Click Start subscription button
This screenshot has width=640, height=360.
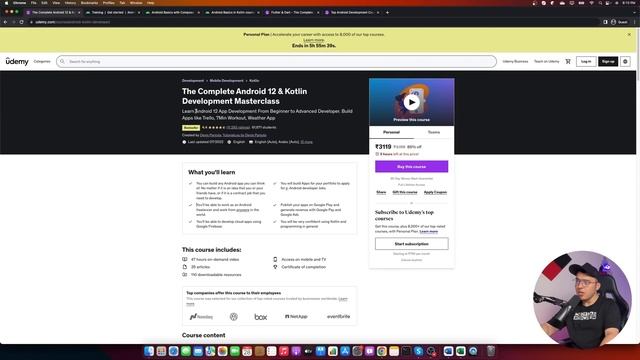pyautogui.click(x=411, y=244)
